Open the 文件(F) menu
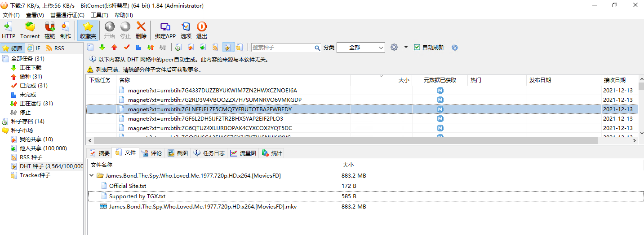The width and height of the screenshot is (644, 235). click(11, 15)
